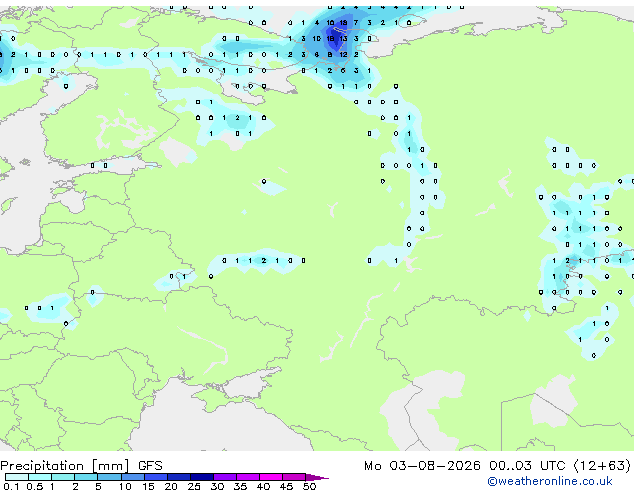Click the '30' legend scale label

click(x=217, y=486)
